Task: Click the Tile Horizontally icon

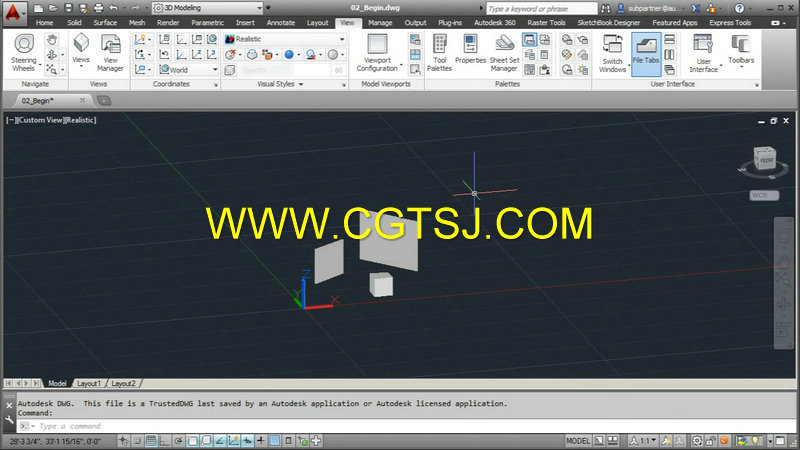Action: (669, 39)
